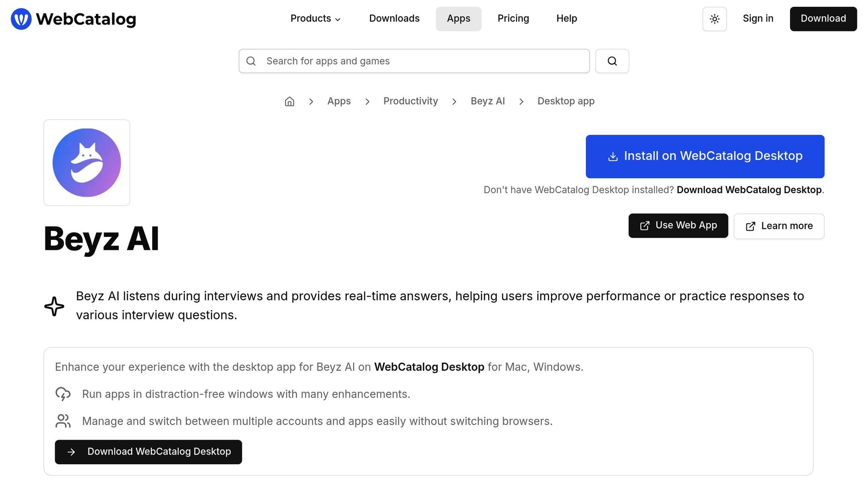This screenshot has width=868, height=488.
Task: Open the Productivity breadcrumb link
Action: pos(411,101)
